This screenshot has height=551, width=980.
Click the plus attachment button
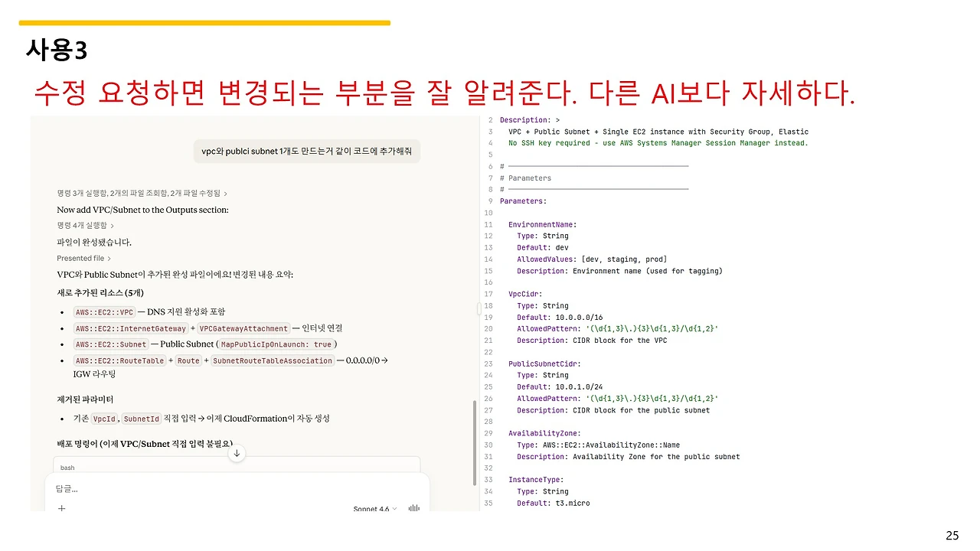click(x=61, y=508)
